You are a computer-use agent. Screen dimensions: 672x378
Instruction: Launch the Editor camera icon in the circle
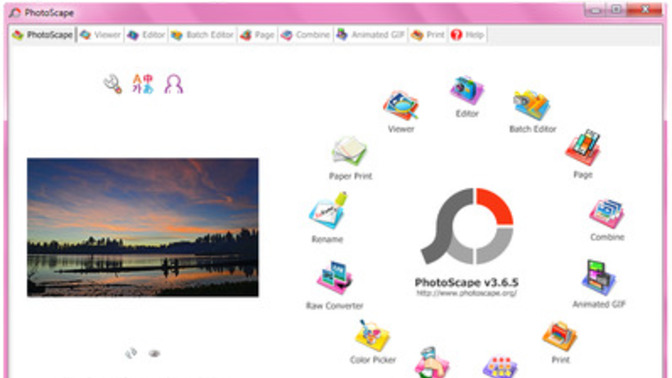(467, 90)
